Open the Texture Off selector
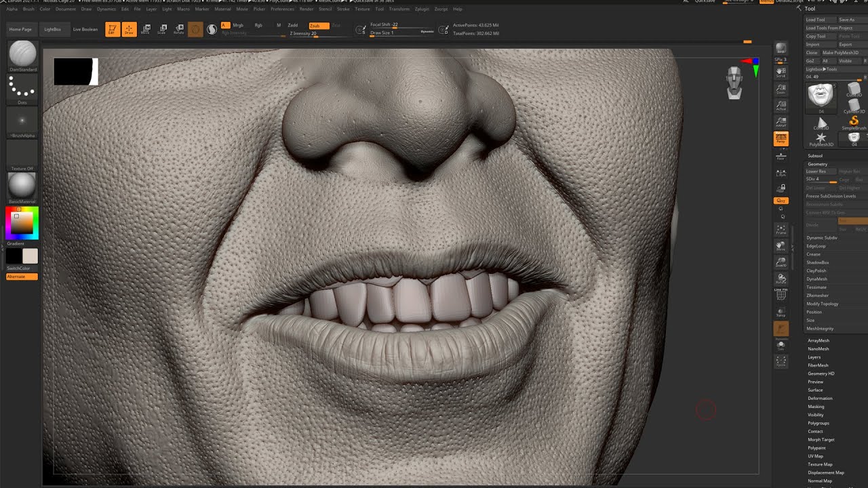The image size is (868, 488). coord(22,154)
